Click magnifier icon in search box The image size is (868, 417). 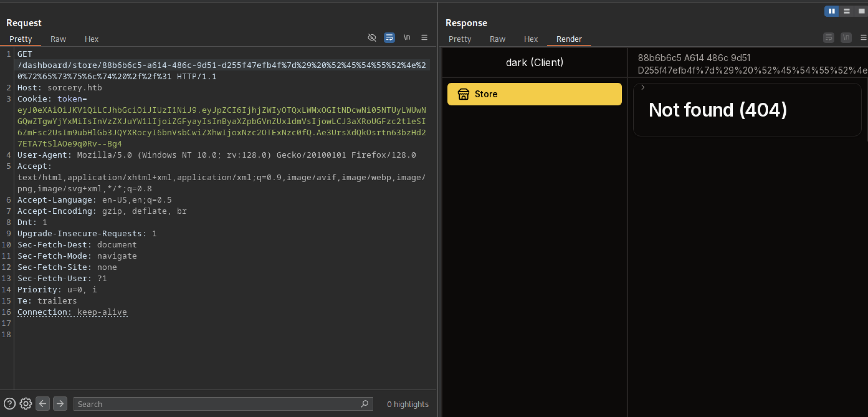pos(364,404)
